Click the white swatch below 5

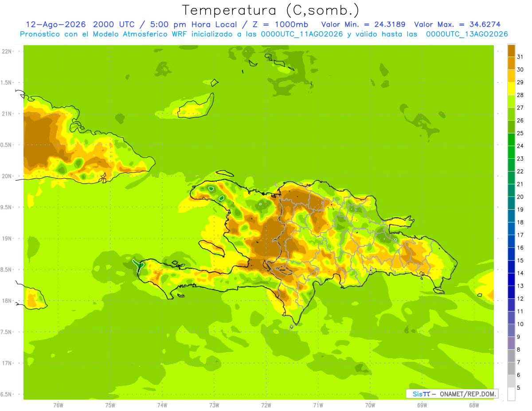point(511,394)
